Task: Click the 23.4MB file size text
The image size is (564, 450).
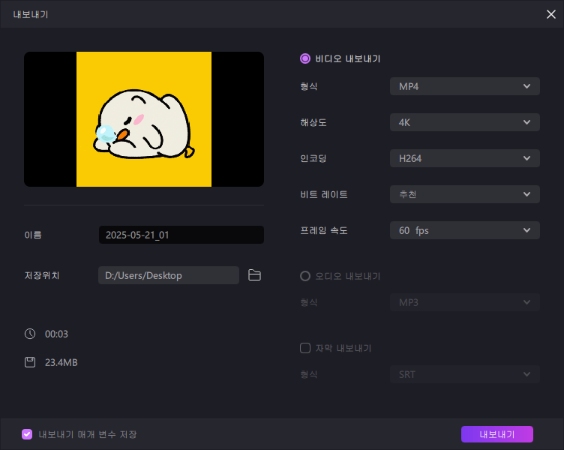Action: click(x=61, y=363)
